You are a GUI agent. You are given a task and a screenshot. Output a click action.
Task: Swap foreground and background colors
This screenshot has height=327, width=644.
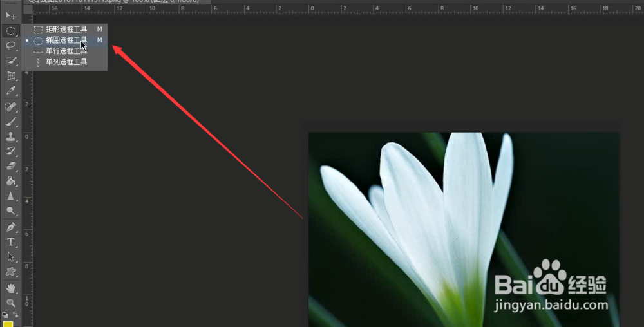coord(15,315)
